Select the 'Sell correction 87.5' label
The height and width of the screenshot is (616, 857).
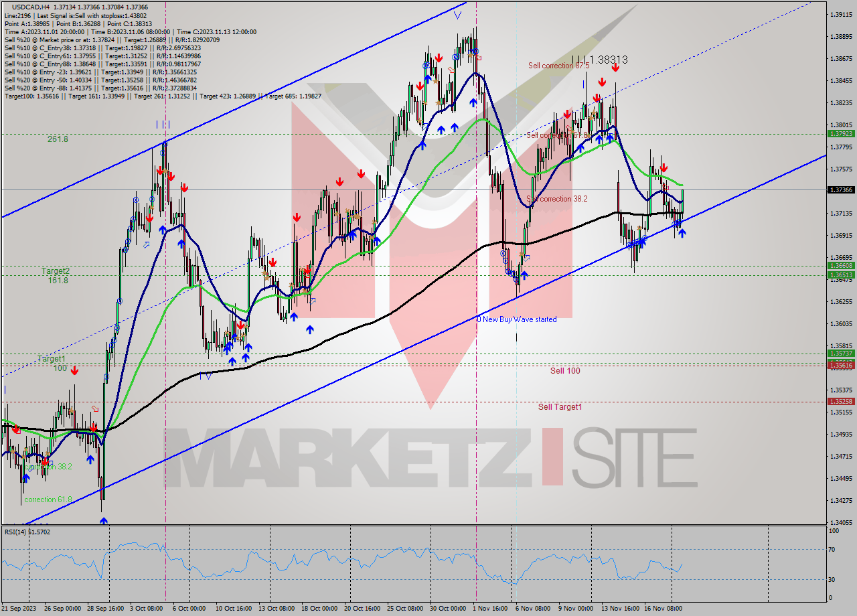(558, 66)
